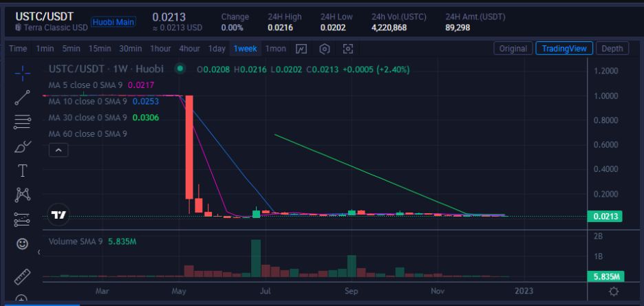Screen dimensions: 644x306
Task: Click the 24H High value 0.0216
Action: (x=281, y=28)
